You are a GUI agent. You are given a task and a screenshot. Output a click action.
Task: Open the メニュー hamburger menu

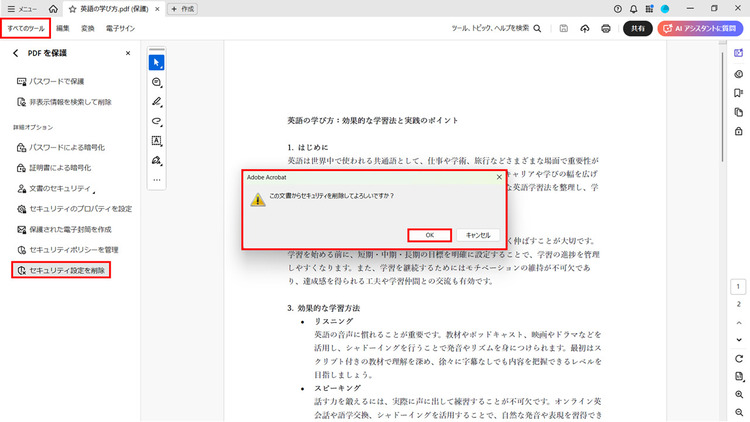click(x=22, y=9)
